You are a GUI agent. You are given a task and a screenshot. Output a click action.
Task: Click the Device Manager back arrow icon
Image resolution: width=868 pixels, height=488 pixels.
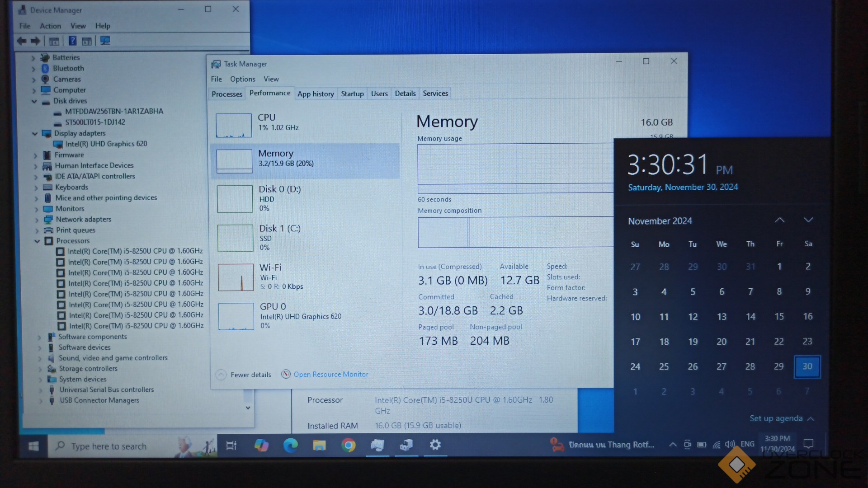click(x=21, y=41)
